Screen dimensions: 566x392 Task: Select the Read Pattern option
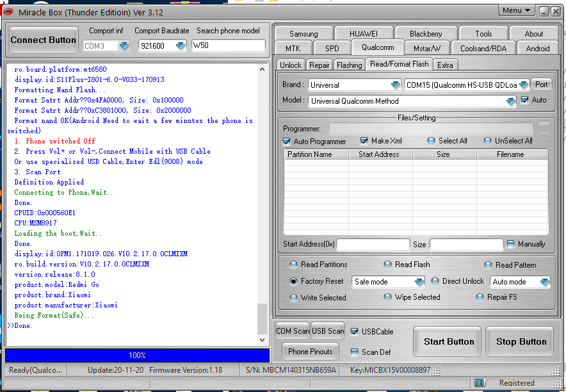click(x=488, y=265)
